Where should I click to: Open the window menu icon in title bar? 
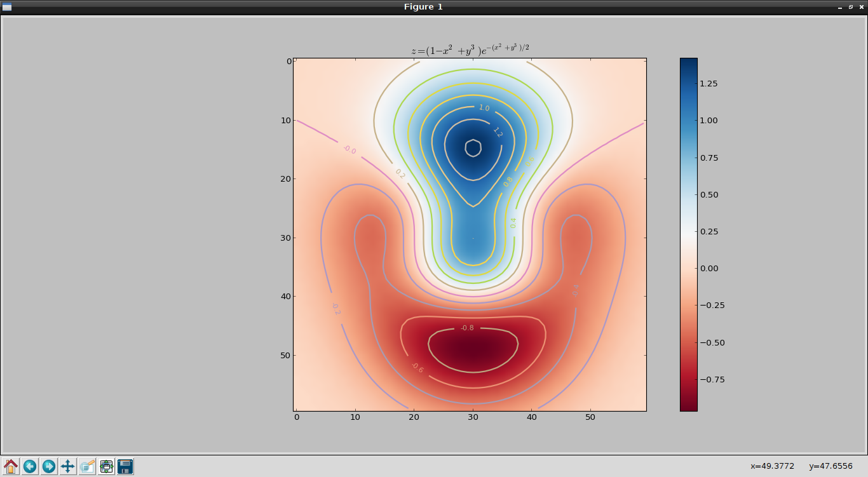coord(7,7)
